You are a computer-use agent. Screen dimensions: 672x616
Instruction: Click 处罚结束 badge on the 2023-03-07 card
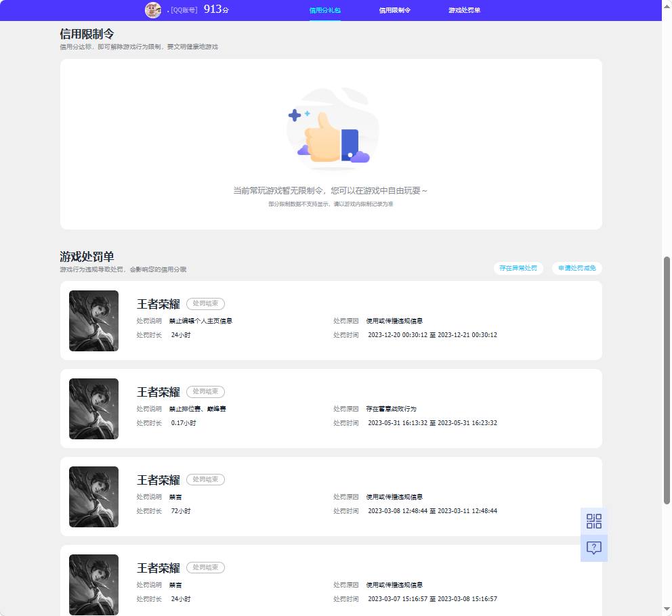(x=205, y=567)
